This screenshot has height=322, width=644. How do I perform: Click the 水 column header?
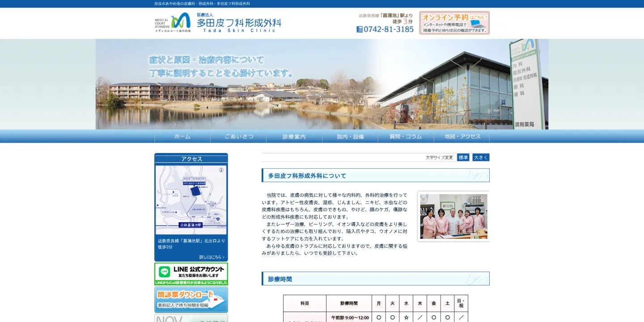click(x=406, y=303)
